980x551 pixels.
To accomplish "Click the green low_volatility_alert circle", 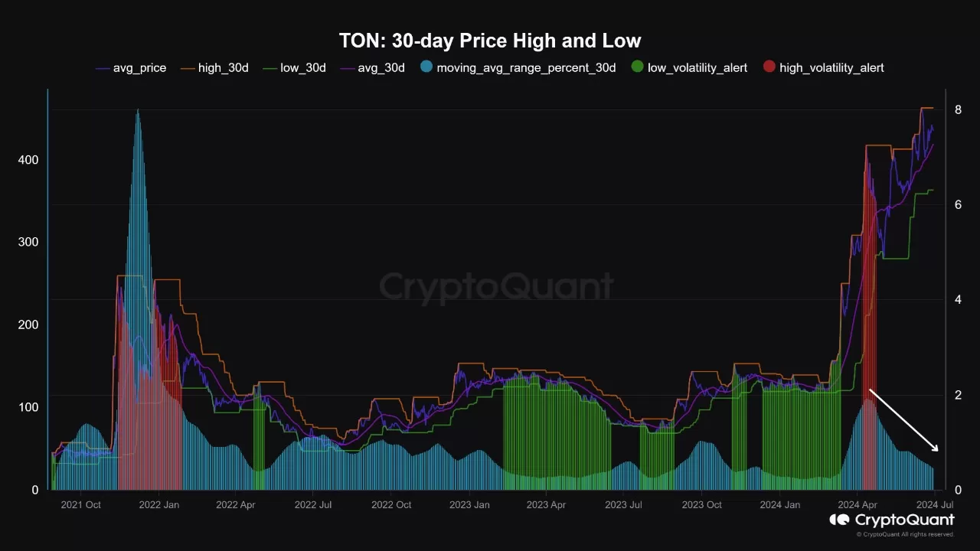I will [x=637, y=67].
